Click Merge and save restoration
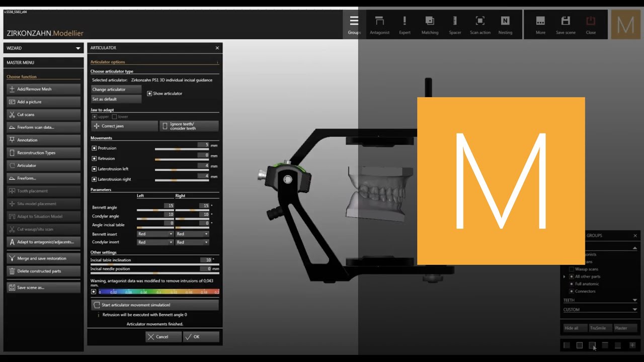 43,258
